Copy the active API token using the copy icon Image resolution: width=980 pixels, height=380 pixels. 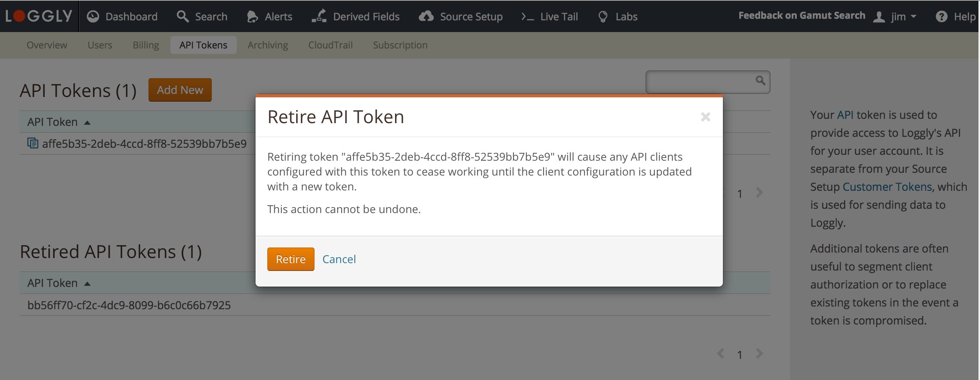click(x=33, y=143)
